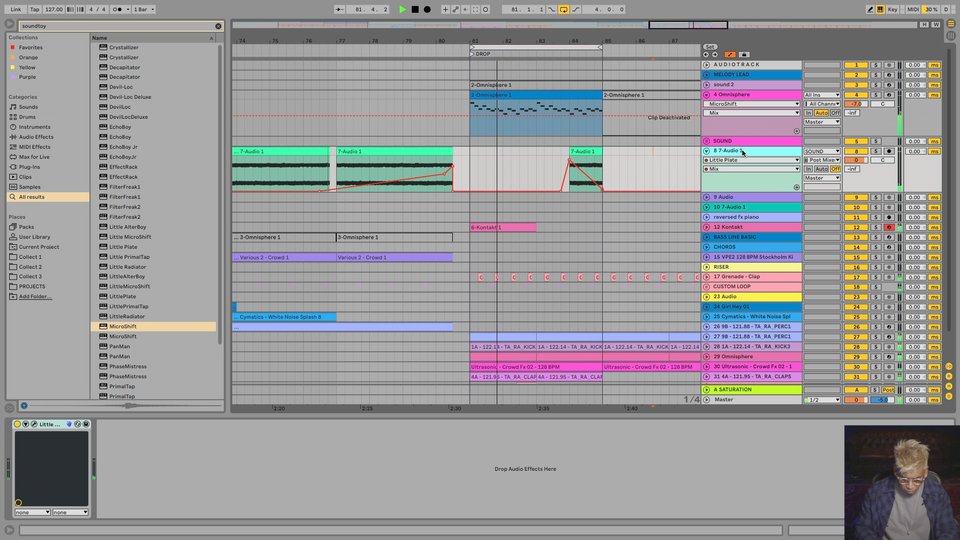
Task: Select the Sounds category
Action: pyautogui.click(x=28, y=107)
